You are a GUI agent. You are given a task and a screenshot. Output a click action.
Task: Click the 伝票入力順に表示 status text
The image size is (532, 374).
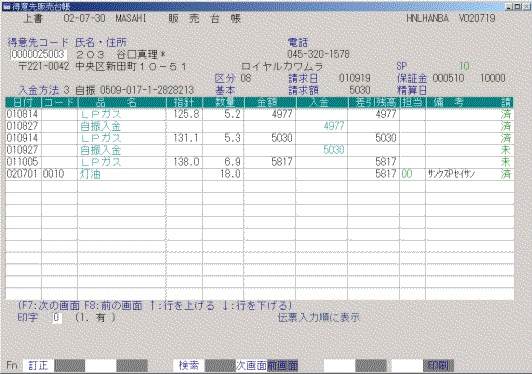click(x=319, y=318)
